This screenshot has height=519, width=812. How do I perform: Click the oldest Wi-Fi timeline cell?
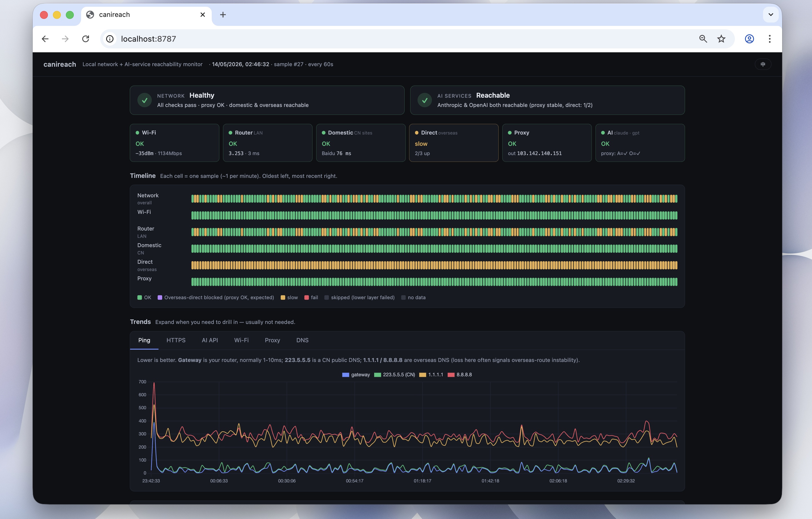click(193, 215)
